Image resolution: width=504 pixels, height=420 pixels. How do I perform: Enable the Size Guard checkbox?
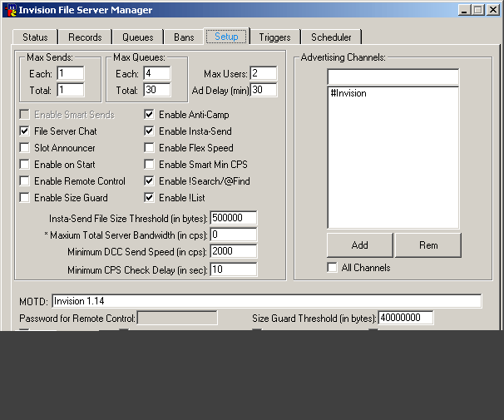(25, 198)
